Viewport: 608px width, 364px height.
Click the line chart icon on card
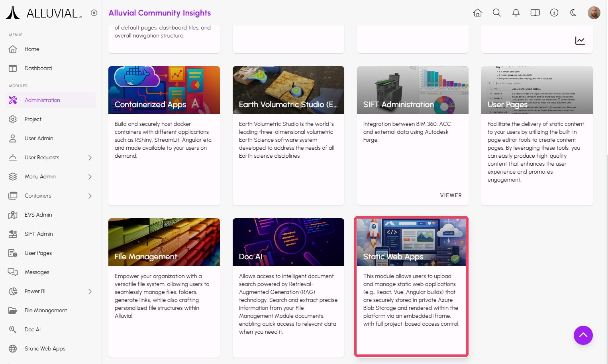point(580,41)
